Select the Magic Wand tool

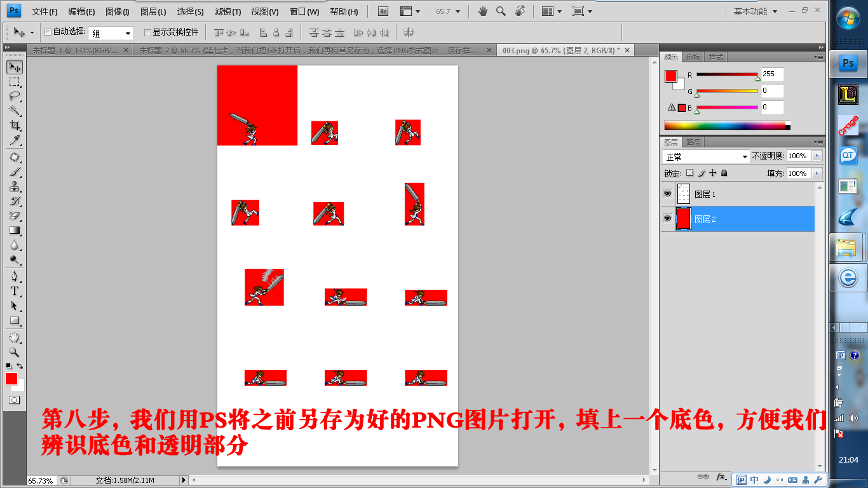click(14, 111)
